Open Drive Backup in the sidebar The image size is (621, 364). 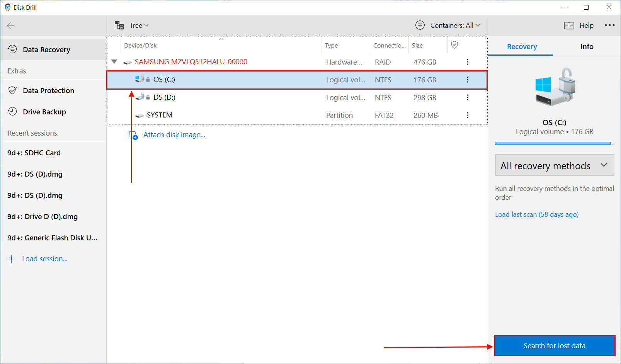click(x=44, y=112)
